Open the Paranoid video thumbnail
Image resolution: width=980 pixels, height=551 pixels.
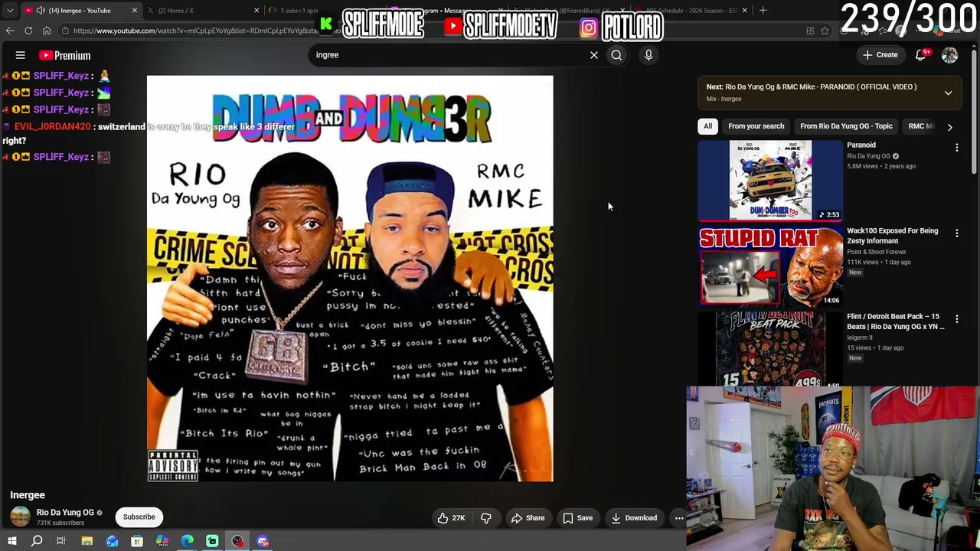coord(770,181)
